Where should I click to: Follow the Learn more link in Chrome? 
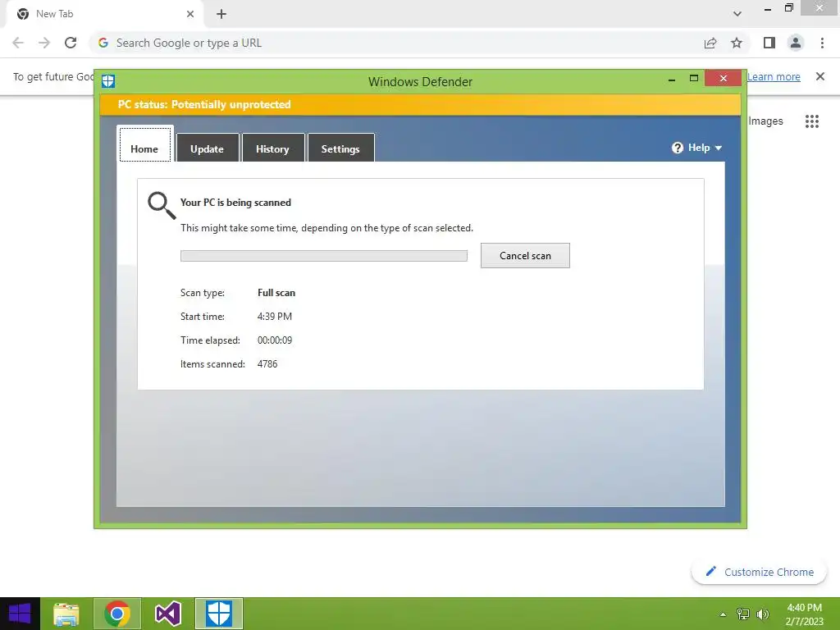point(774,76)
